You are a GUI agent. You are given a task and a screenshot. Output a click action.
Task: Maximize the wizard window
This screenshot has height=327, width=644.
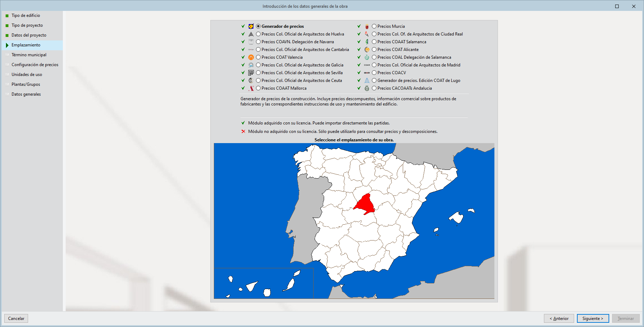click(x=617, y=6)
